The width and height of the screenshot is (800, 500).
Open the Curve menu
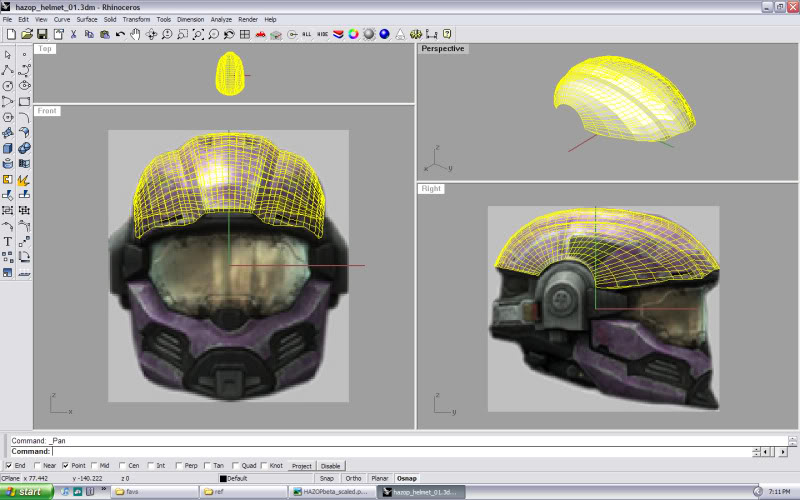click(x=62, y=19)
